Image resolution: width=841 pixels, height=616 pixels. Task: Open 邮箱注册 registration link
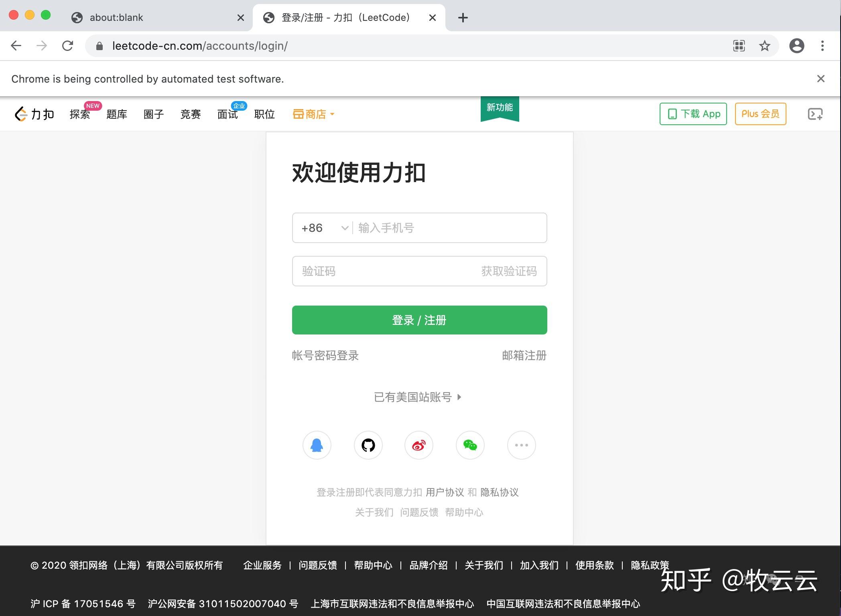click(524, 355)
